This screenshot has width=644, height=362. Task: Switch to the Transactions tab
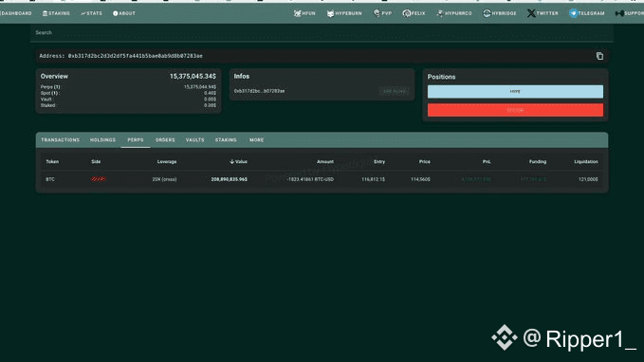pyautogui.click(x=60, y=140)
